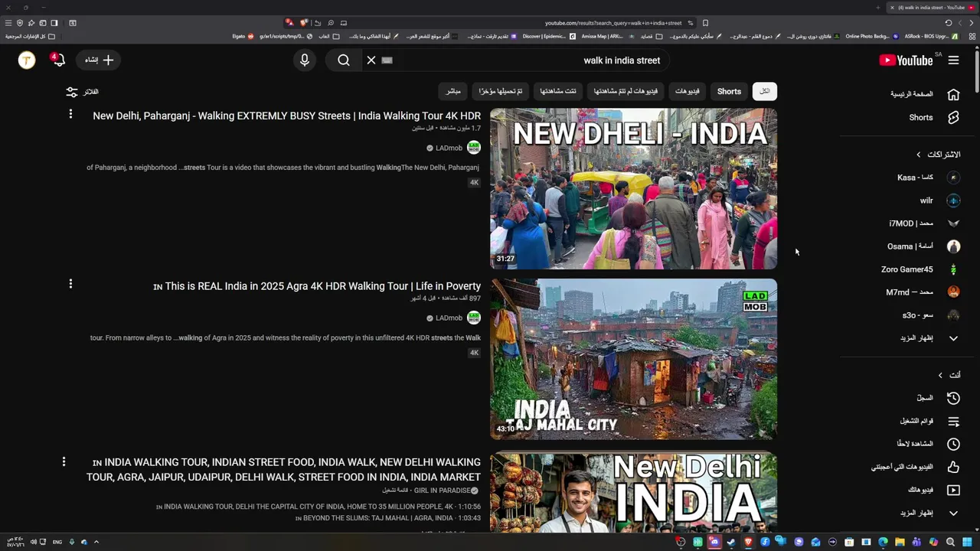Open more options for the Paharganj video
Viewport: 980px width, 551px height.
(x=70, y=114)
